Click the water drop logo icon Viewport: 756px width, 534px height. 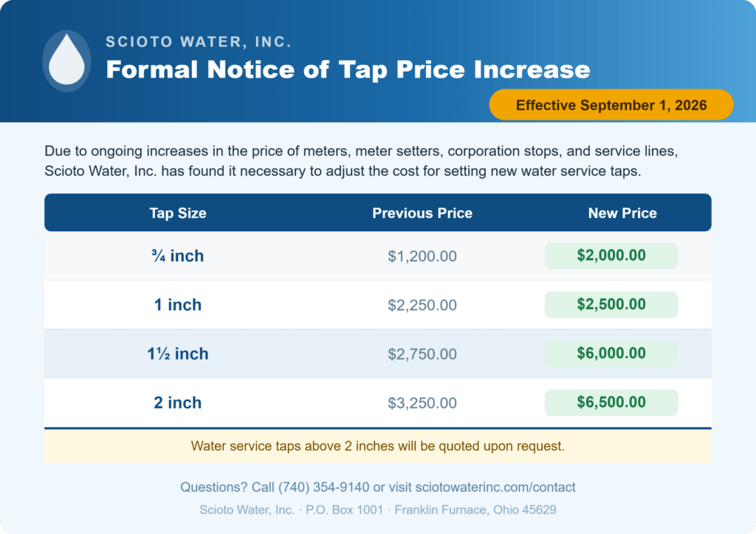tap(66, 61)
